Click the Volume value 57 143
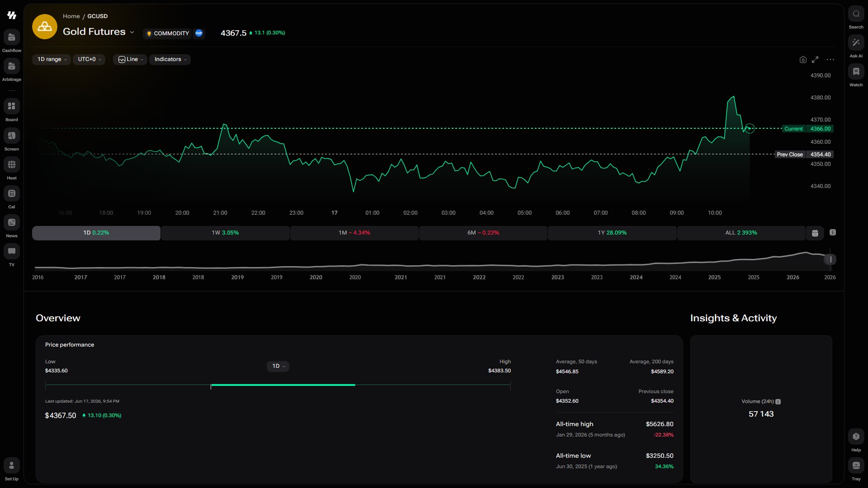Viewport: 868px width, 488px height. point(761,414)
